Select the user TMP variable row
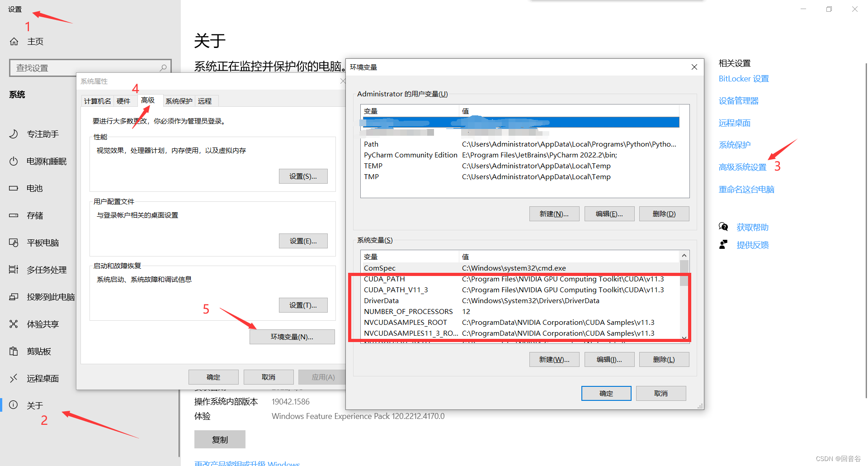Screen dimensions: 868x466 tap(521, 177)
